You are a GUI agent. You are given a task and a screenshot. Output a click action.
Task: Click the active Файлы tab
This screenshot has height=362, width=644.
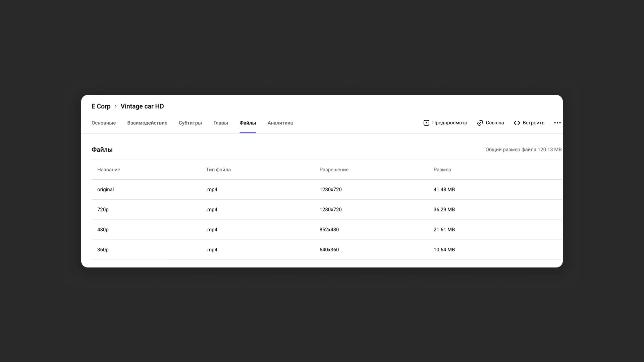coord(248,123)
